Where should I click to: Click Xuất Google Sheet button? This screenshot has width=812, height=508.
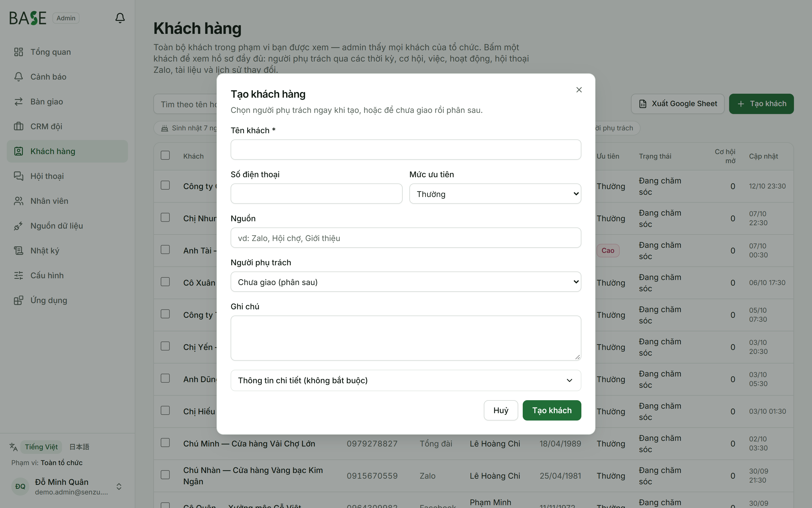click(x=678, y=104)
